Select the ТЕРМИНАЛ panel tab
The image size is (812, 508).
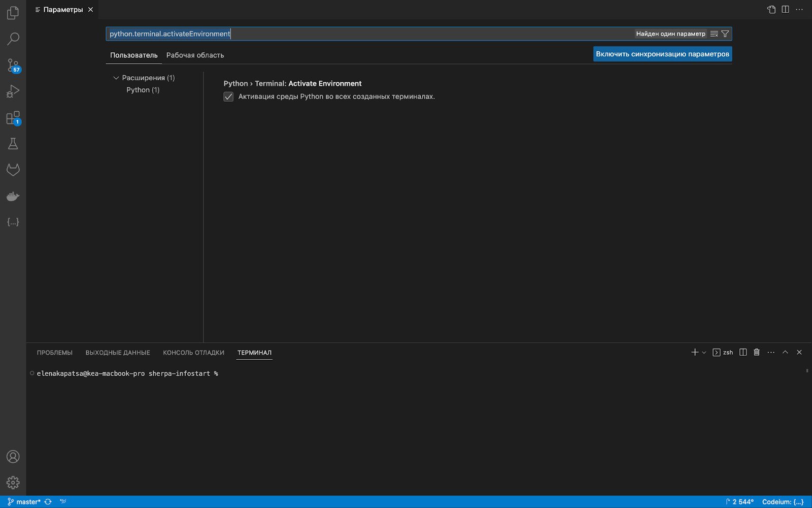point(254,353)
